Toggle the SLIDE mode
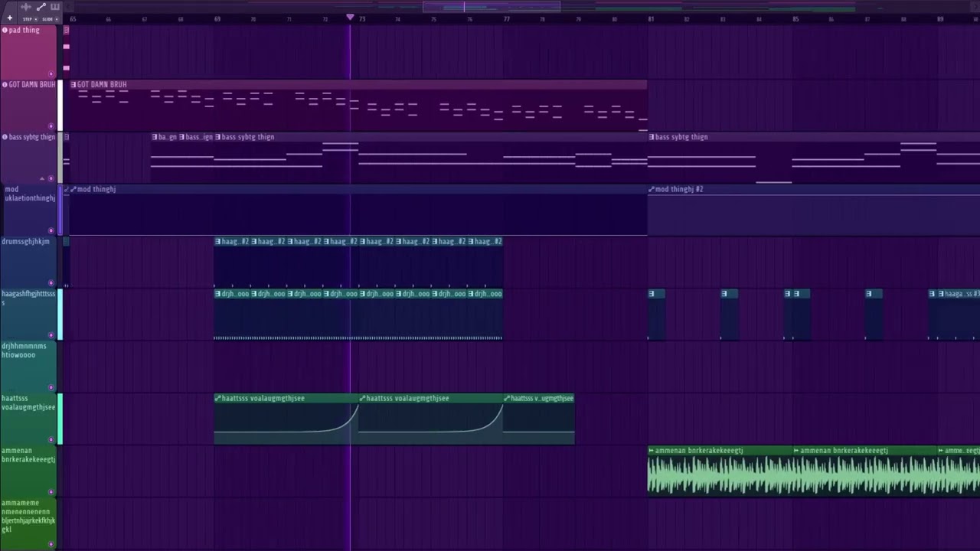980x551 pixels. [x=49, y=18]
